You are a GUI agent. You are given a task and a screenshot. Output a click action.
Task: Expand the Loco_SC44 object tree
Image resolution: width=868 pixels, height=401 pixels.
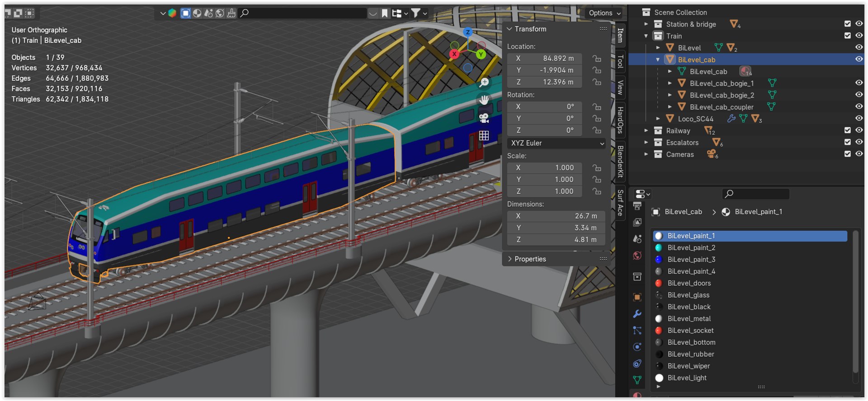click(658, 119)
